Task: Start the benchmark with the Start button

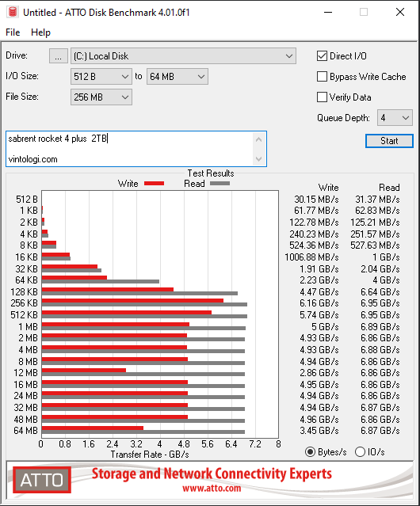Action: pos(389,141)
